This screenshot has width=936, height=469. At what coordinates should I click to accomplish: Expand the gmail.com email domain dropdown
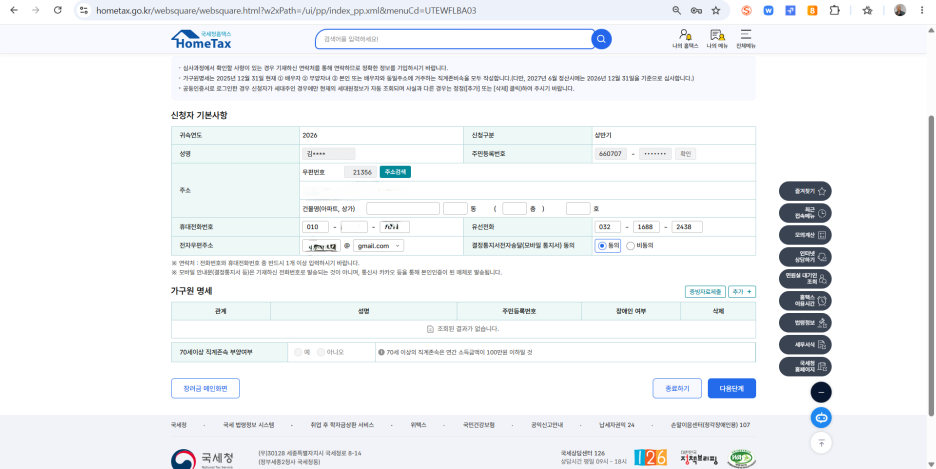click(378, 246)
